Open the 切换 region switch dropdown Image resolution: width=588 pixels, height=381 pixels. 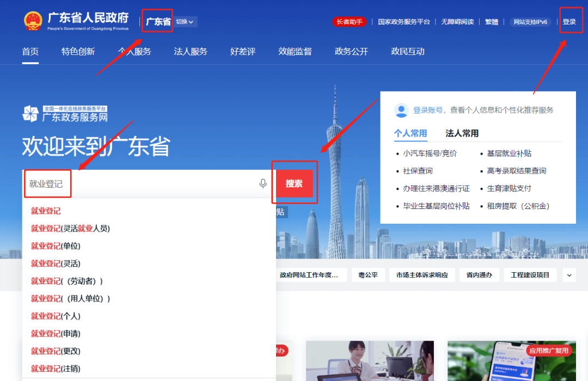pyautogui.click(x=185, y=22)
